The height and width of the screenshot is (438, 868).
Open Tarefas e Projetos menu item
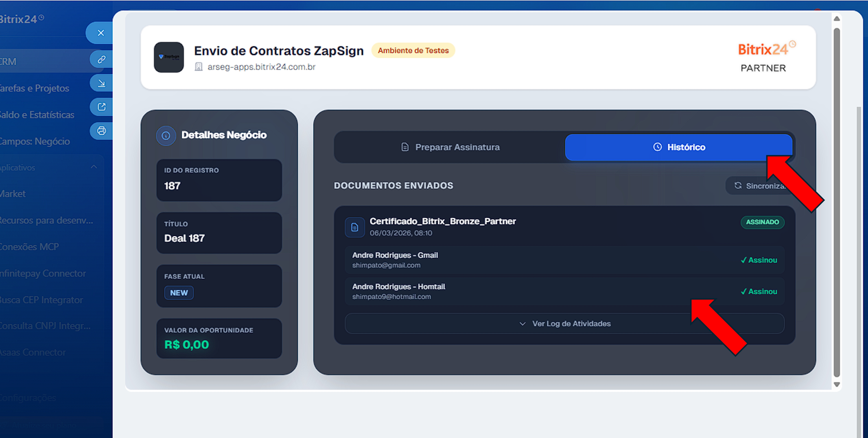pyautogui.click(x=34, y=88)
